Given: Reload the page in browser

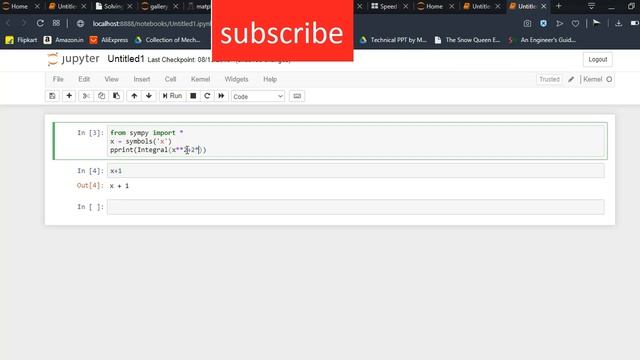Looking at the screenshot, I should (40, 23).
